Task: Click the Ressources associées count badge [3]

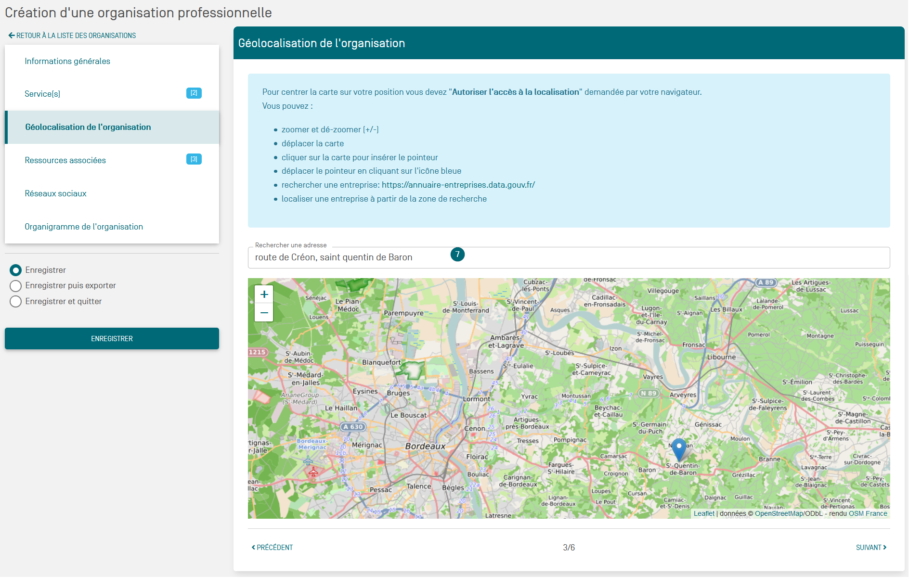Action: tap(194, 159)
